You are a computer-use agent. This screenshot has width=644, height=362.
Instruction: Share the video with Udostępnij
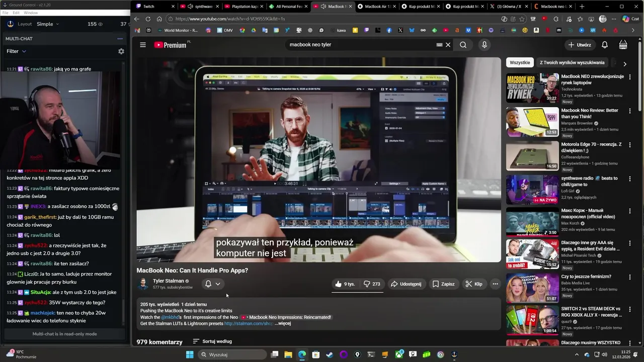(406, 284)
